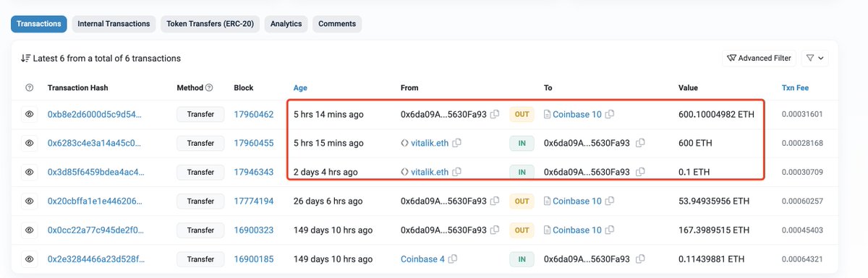Select the 600.10004982 ETH value
868x278 pixels.
point(717,114)
